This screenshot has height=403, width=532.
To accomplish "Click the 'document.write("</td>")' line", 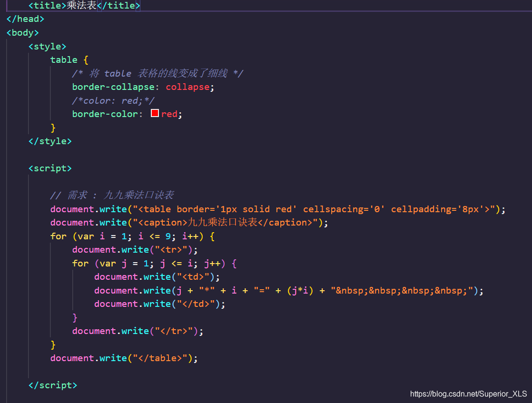I will click(159, 304).
